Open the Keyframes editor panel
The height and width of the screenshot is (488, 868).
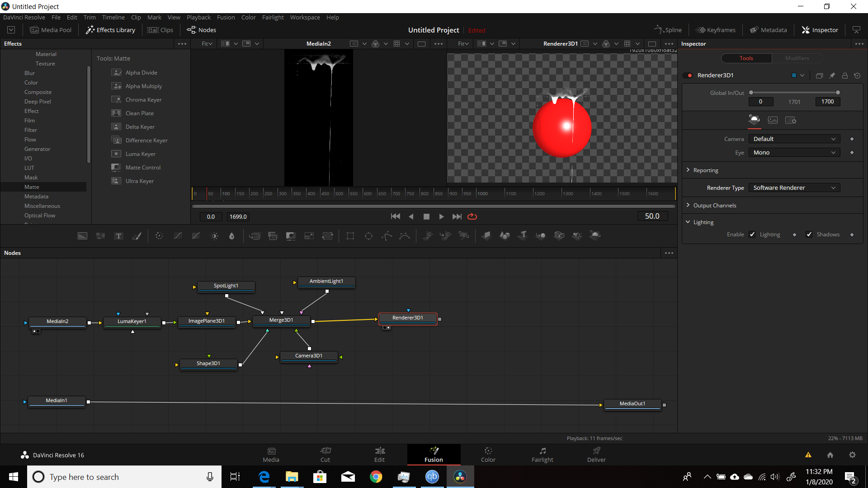[716, 30]
